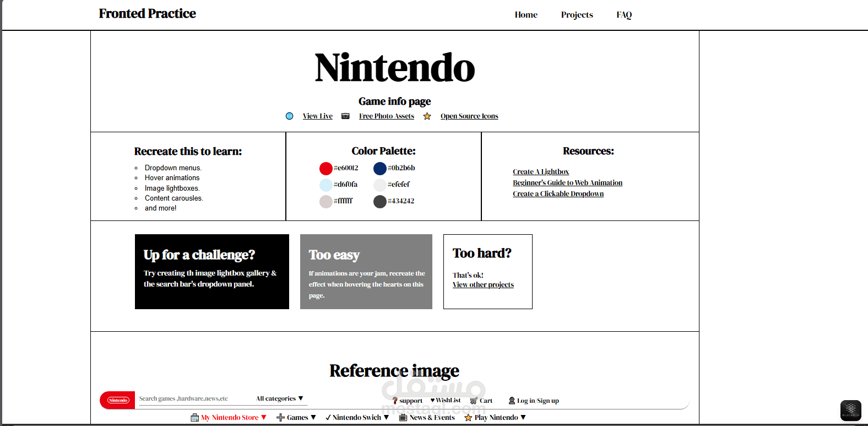Open Beginner's Guide to Web Animation link
Screen dimensions: 868x426
568,183
